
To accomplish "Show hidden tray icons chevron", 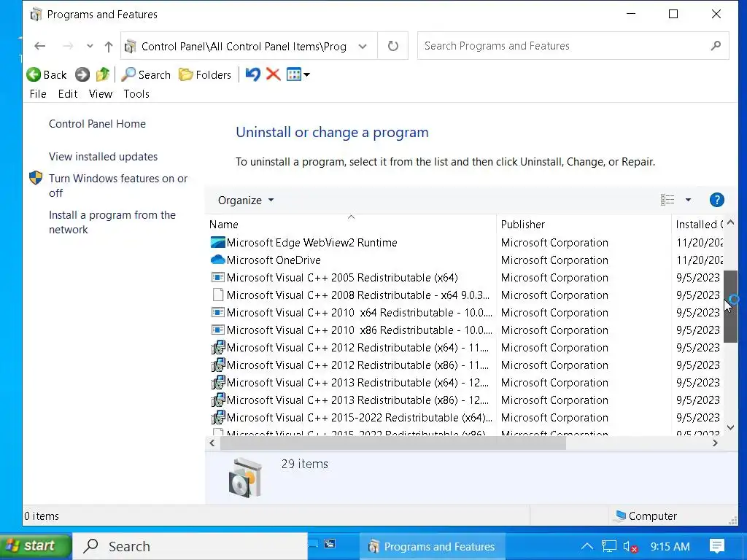I will 587,546.
